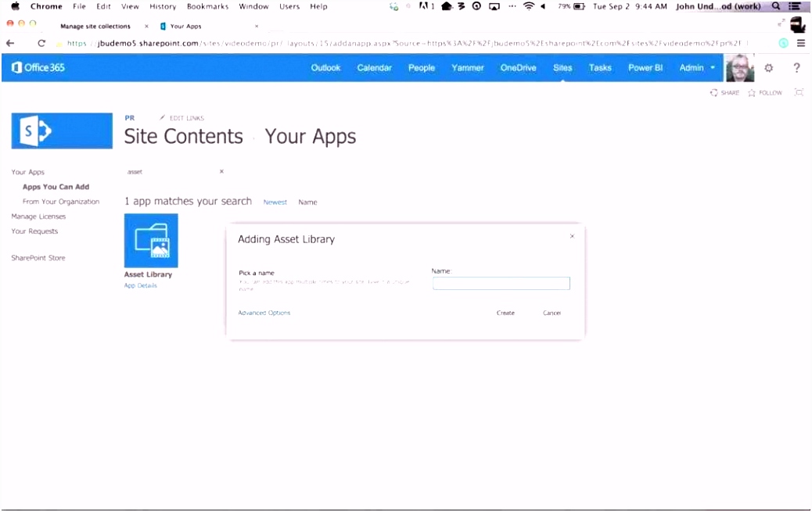
Task: Open Calendar from the top navigation
Action: pyautogui.click(x=375, y=68)
